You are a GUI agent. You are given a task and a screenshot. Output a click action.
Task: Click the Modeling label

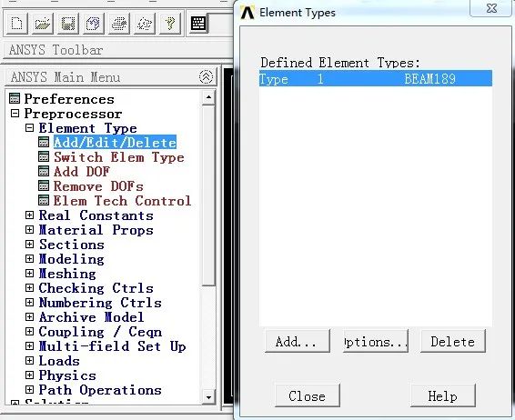click(x=72, y=259)
